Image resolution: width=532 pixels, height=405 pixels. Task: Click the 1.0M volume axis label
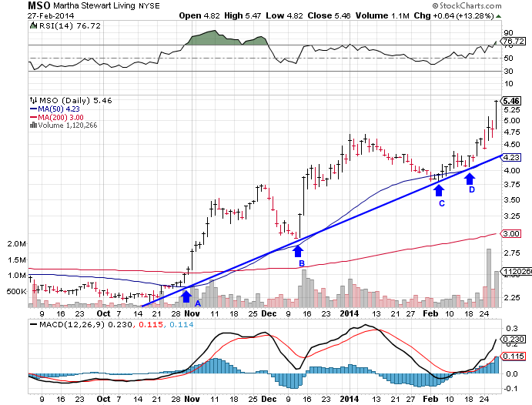tap(17, 275)
